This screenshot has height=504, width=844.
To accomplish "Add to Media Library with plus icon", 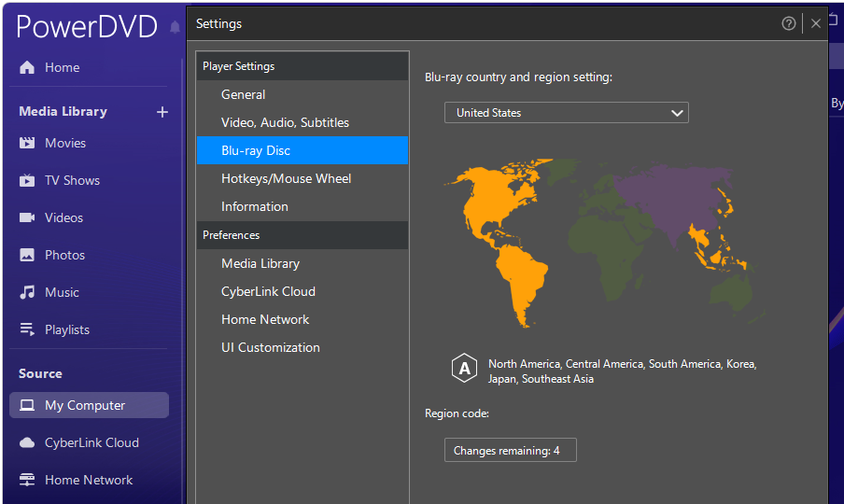I will (x=162, y=112).
